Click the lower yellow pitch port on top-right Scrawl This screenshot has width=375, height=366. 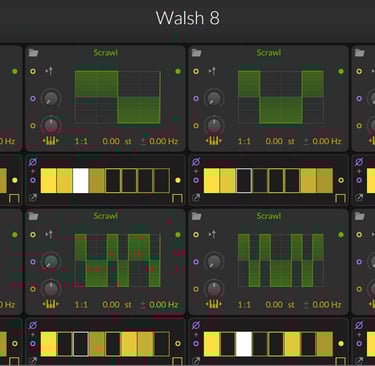196,126
